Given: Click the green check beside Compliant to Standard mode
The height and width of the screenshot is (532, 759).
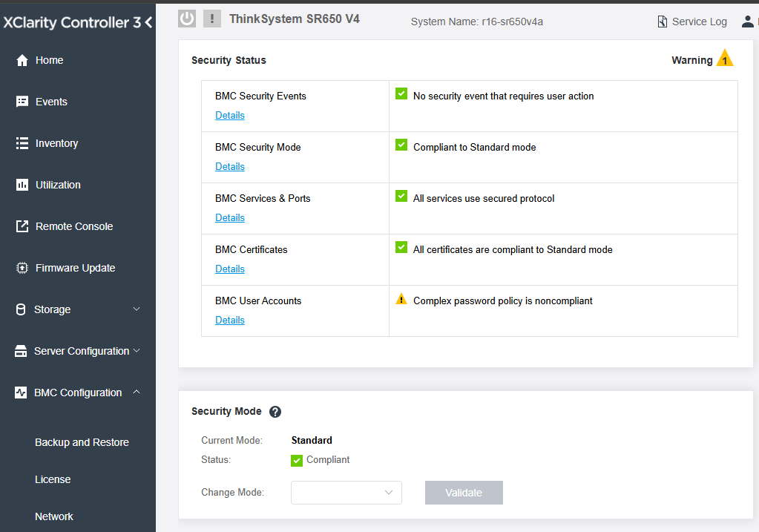Looking at the screenshot, I should tap(401, 145).
